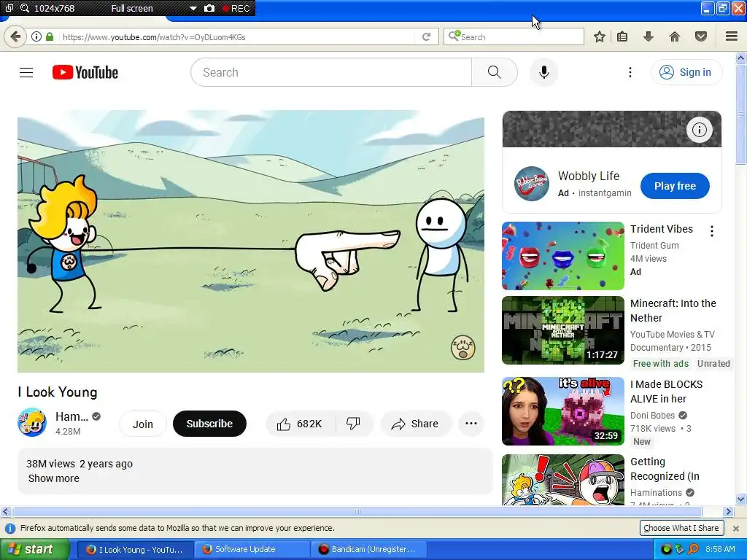
Task: Like the video with thumbs up
Action: tap(300, 424)
